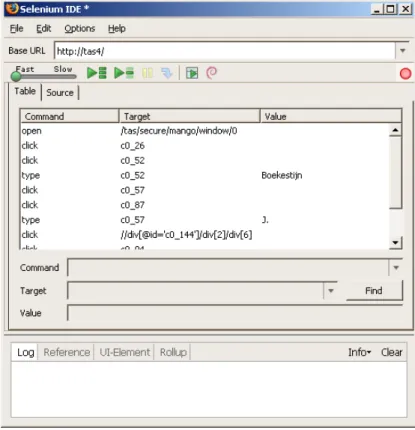Toggle the red record button
This screenshot has height=430, width=415.
(405, 74)
